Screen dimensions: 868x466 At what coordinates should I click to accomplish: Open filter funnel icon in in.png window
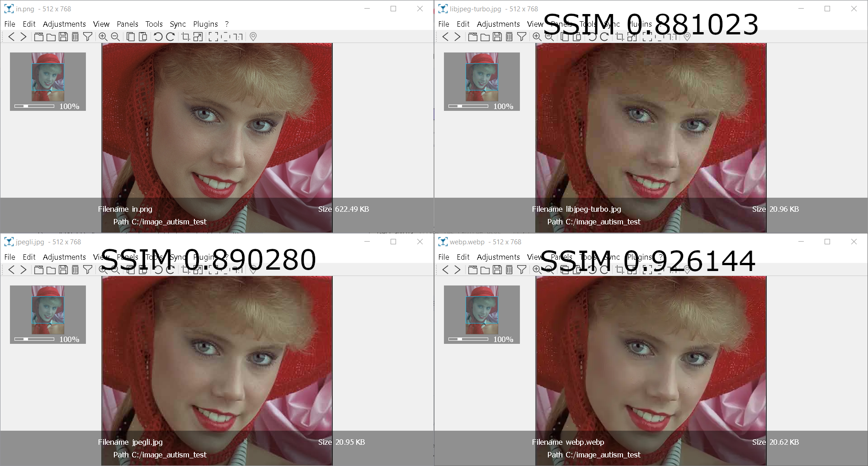[x=88, y=37]
